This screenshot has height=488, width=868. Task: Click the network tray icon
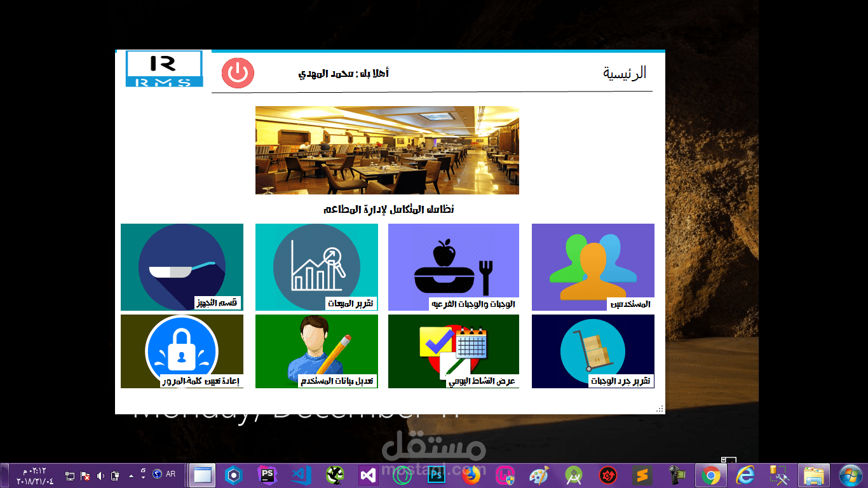pyautogui.click(x=70, y=475)
